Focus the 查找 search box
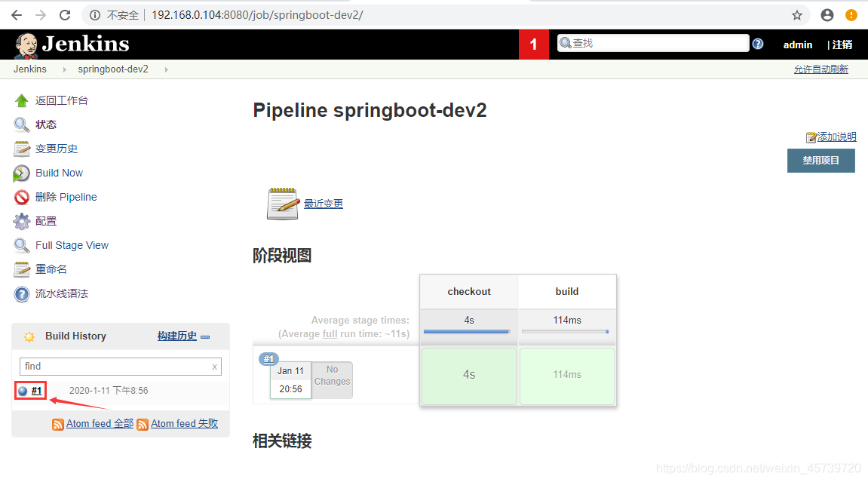Viewport: 868px width, 482px height. (653, 43)
